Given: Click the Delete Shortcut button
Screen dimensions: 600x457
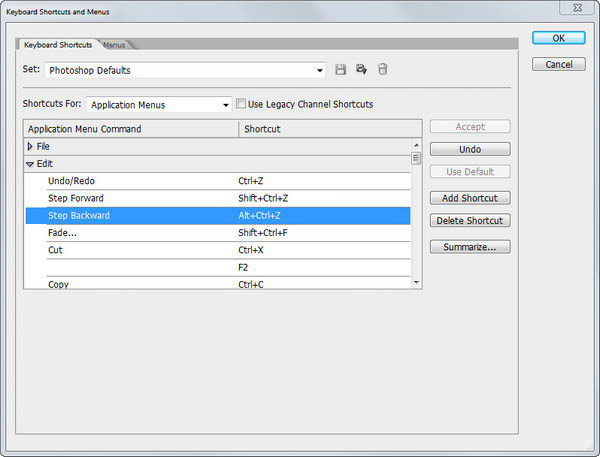Looking at the screenshot, I should tap(470, 220).
